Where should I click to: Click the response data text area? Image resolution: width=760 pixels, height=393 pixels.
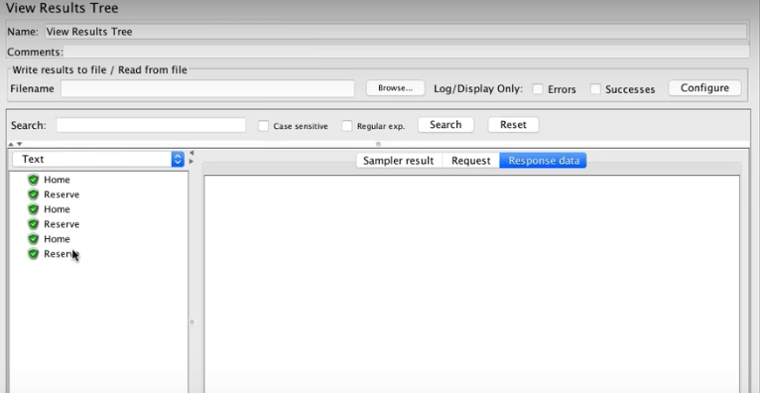click(472, 284)
